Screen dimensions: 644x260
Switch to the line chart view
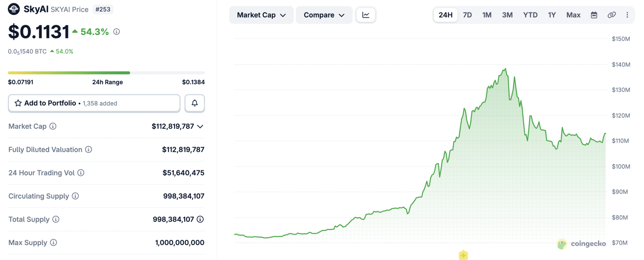[x=366, y=15]
